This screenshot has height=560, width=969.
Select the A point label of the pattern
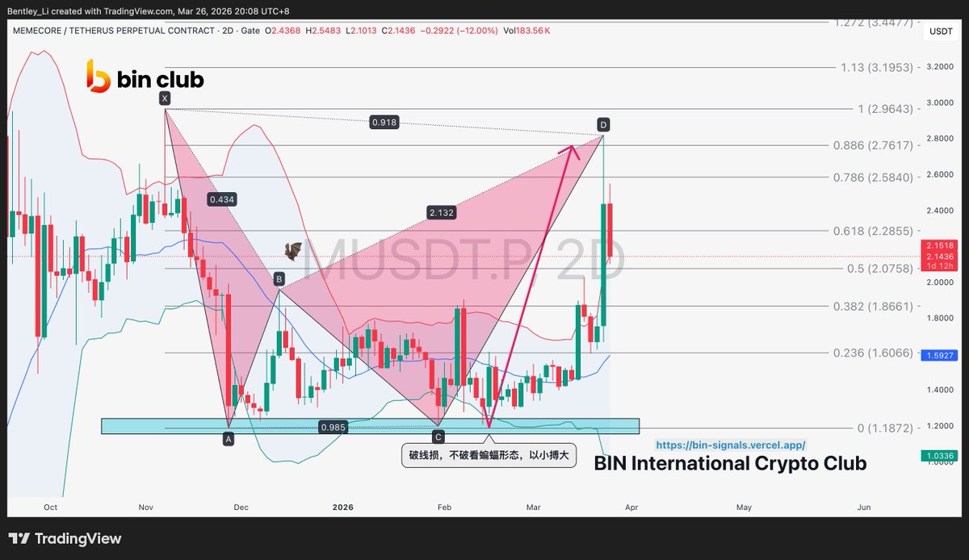tap(229, 438)
